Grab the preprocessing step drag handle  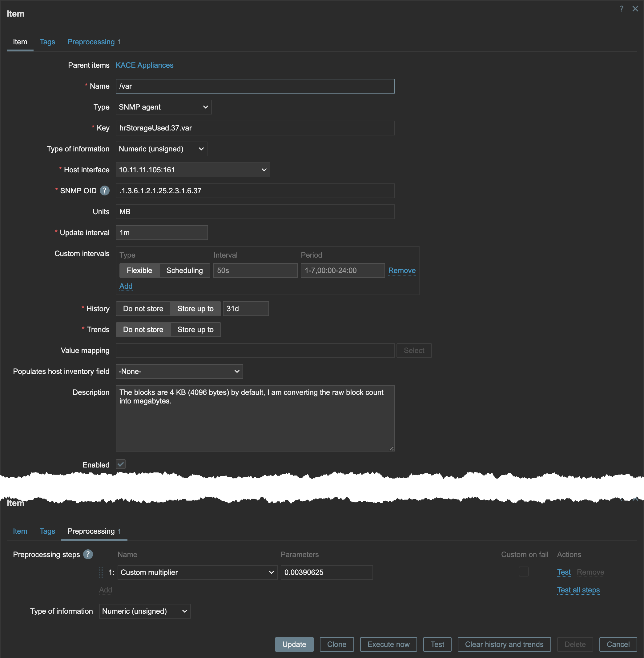tap(101, 572)
